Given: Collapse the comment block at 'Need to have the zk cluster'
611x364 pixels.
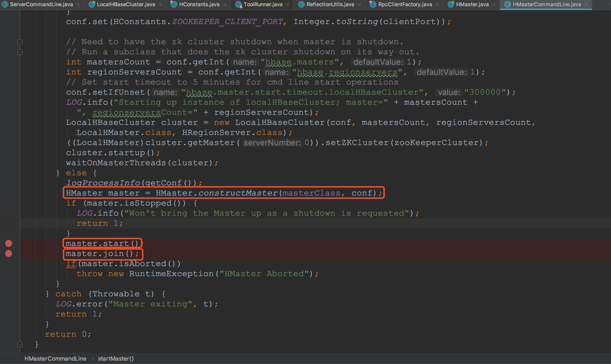Looking at the screenshot, I should (20, 42).
